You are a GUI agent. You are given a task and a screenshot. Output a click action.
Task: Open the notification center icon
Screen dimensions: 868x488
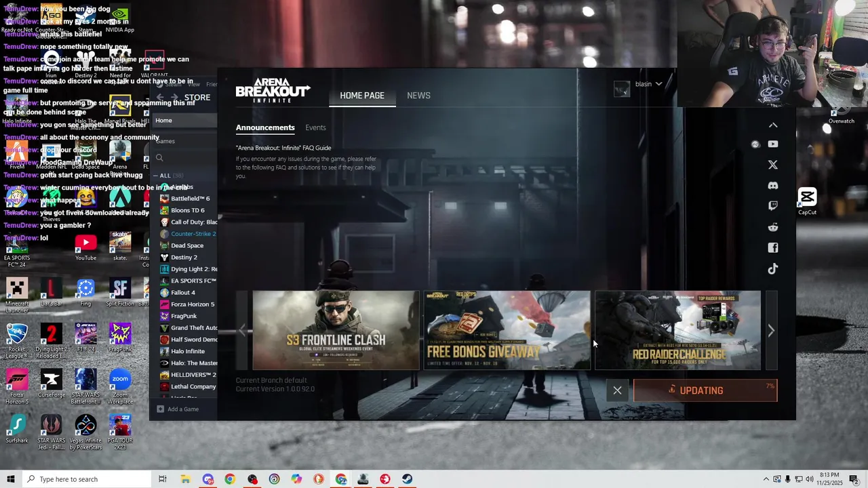click(x=854, y=479)
